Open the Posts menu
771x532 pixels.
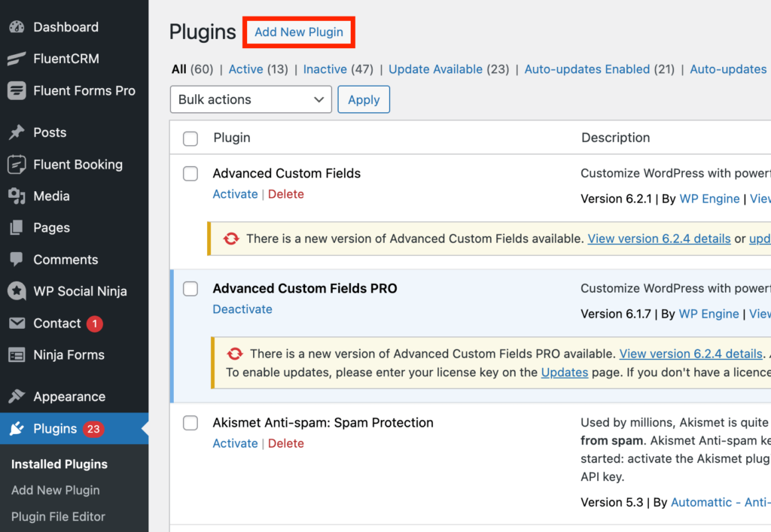(x=50, y=132)
